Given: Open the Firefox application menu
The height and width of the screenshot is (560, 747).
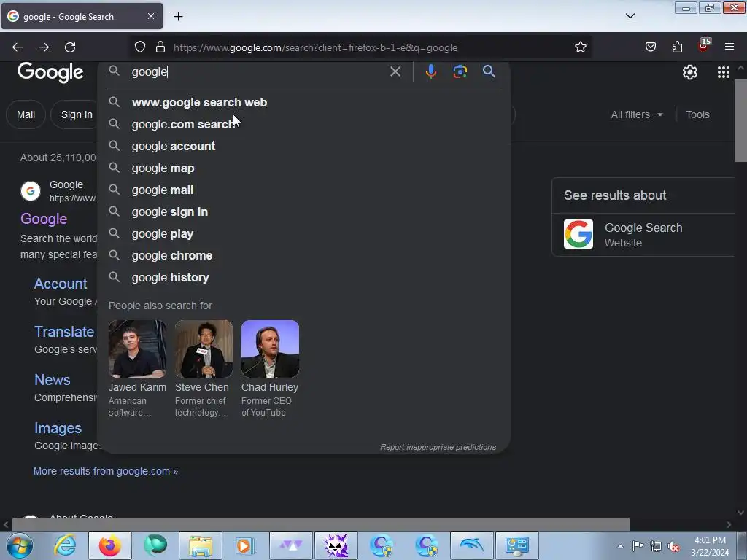Looking at the screenshot, I should tap(729, 47).
